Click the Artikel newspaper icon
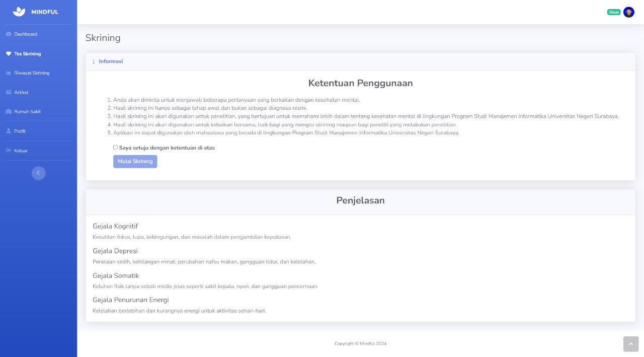The image size is (644, 357). pyautogui.click(x=9, y=93)
